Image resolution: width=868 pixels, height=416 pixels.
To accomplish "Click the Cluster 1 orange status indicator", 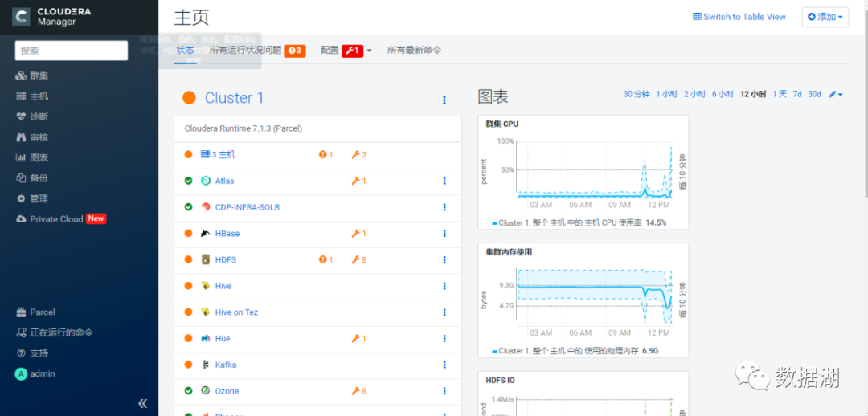I will [190, 98].
